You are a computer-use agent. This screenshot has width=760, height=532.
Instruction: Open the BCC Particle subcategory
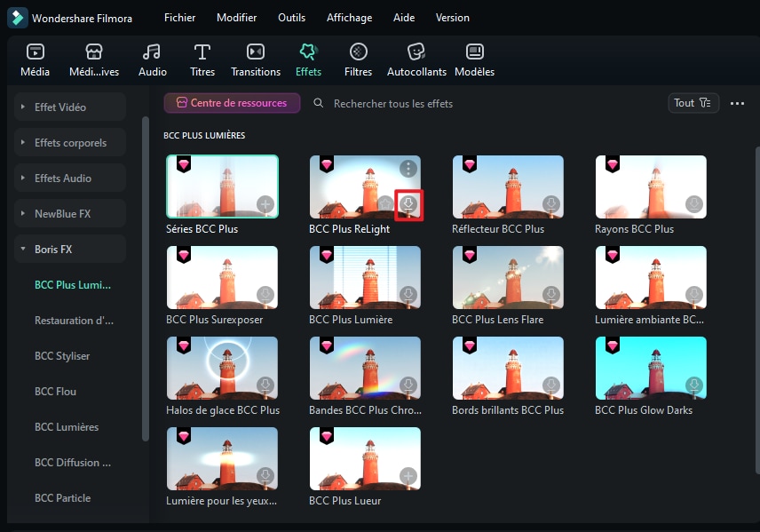62,498
